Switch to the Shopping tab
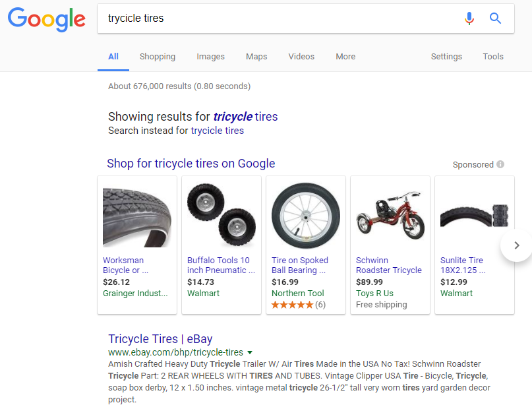Viewport: 532px width, 407px height. [x=158, y=56]
